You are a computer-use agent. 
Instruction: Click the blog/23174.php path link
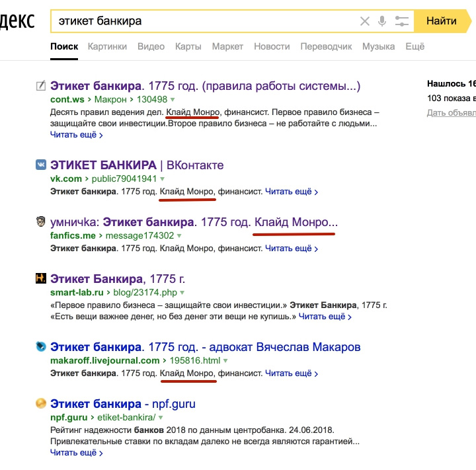(145, 292)
